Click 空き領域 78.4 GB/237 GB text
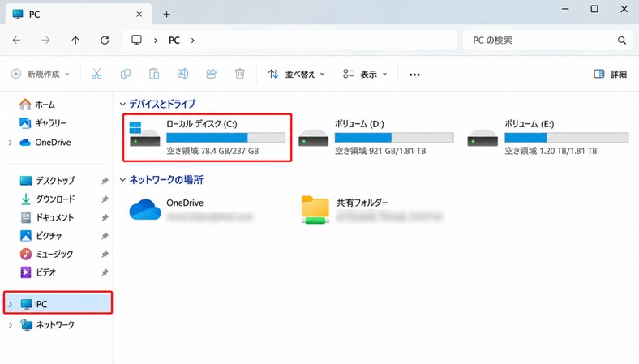The width and height of the screenshot is (639, 364). pyautogui.click(x=212, y=151)
